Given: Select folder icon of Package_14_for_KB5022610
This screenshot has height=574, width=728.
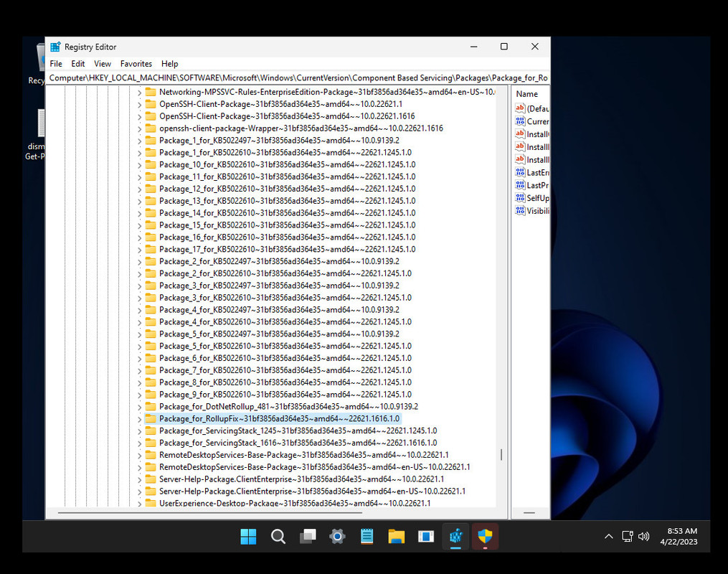Looking at the screenshot, I should click(151, 212).
